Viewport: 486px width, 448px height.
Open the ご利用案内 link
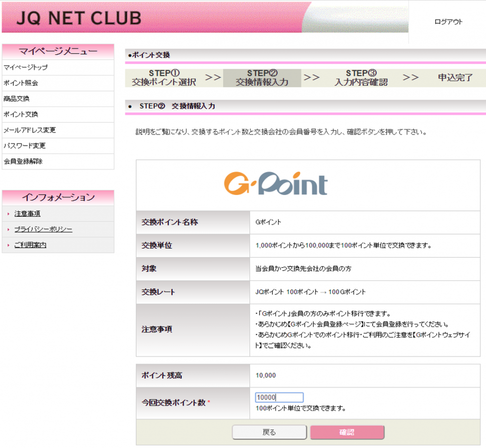pos(30,245)
